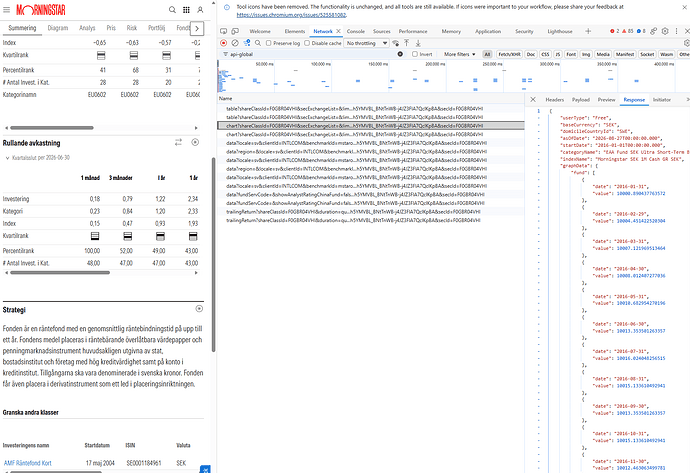Click horizontal scrollbar under Kategorinamn table
This screenshot has width=690, height=473.
[x=52, y=128]
